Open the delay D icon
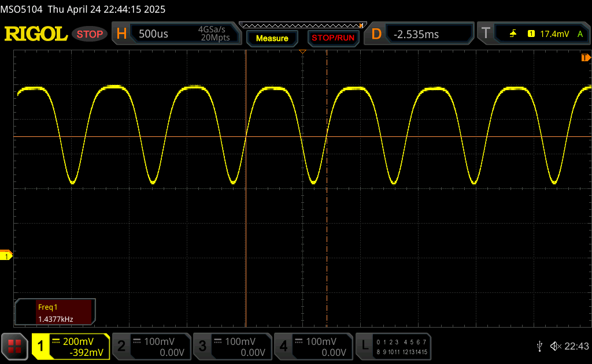Screen dimensions: 592x364 point(376,34)
